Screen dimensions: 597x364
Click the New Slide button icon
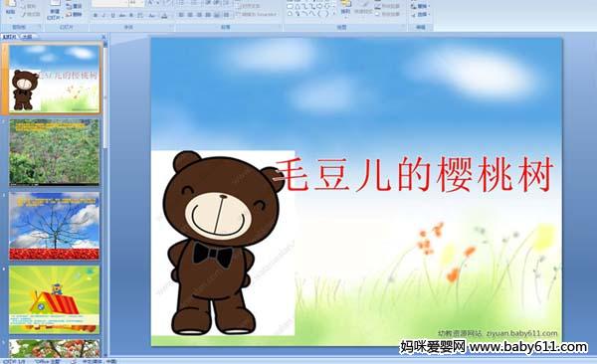(55, 4)
